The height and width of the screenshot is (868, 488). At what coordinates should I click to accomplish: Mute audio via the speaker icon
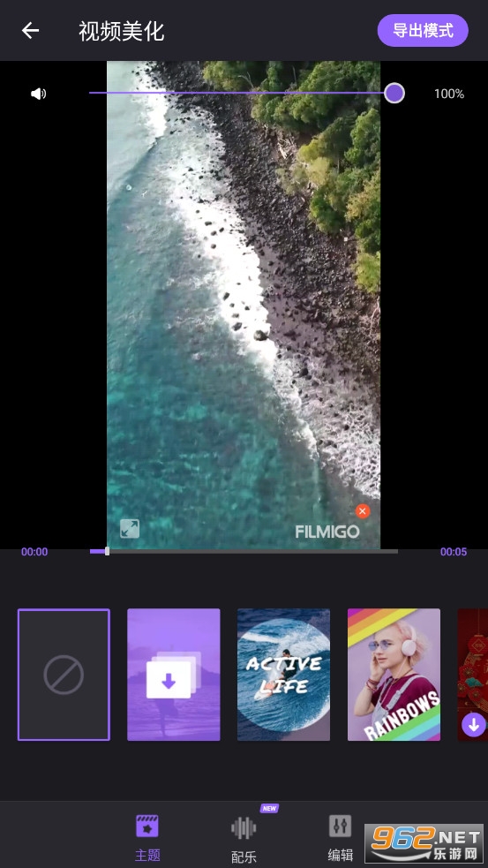tap(38, 94)
